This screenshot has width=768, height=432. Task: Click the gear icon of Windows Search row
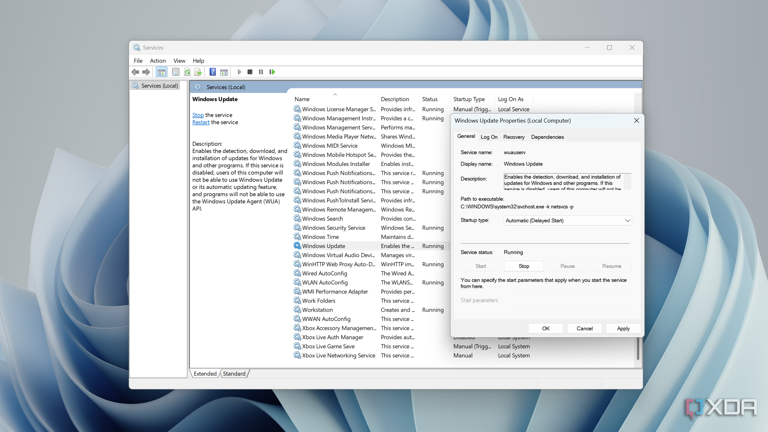point(297,218)
